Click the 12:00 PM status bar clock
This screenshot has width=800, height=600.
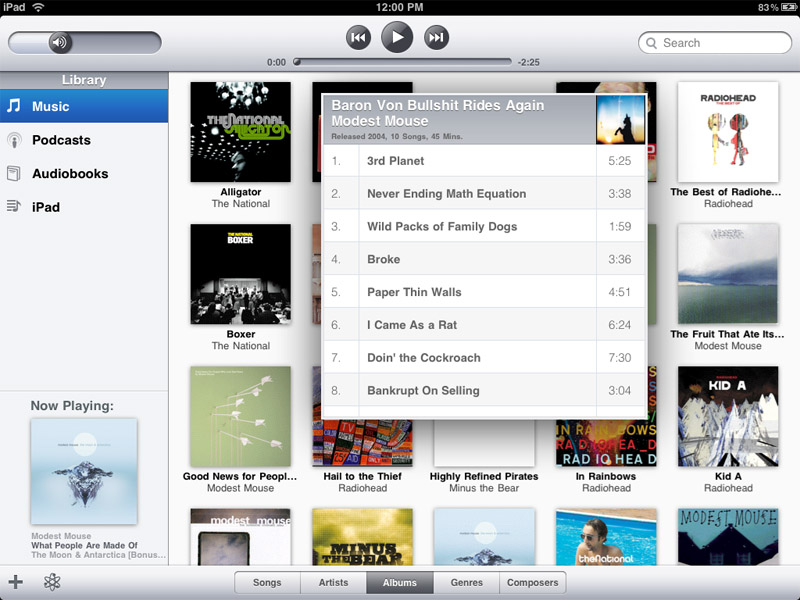point(399,7)
